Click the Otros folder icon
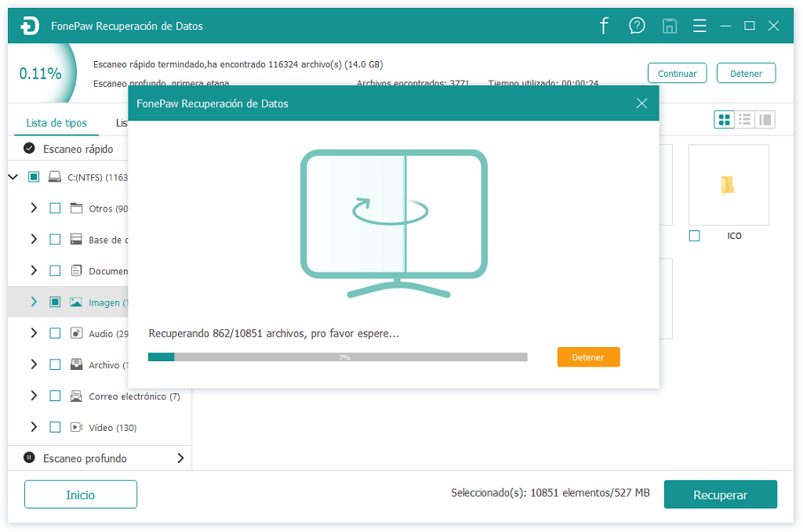This screenshot has width=803, height=532. [x=76, y=208]
